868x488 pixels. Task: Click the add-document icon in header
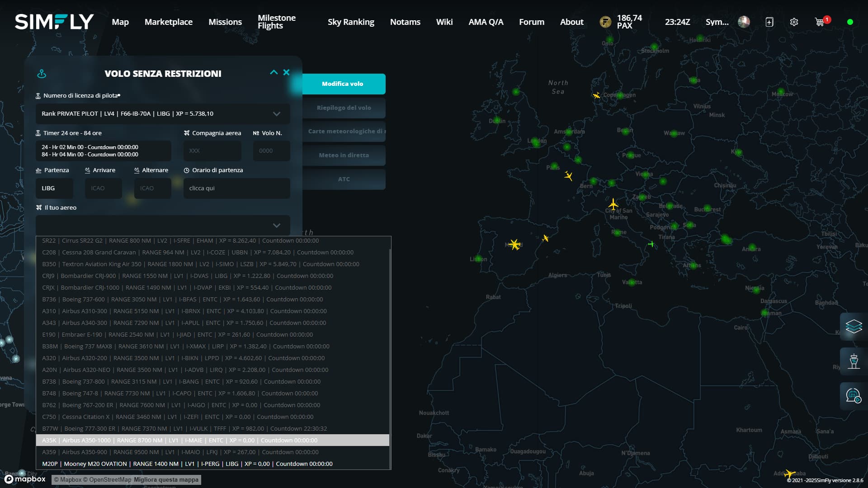(x=769, y=22)
